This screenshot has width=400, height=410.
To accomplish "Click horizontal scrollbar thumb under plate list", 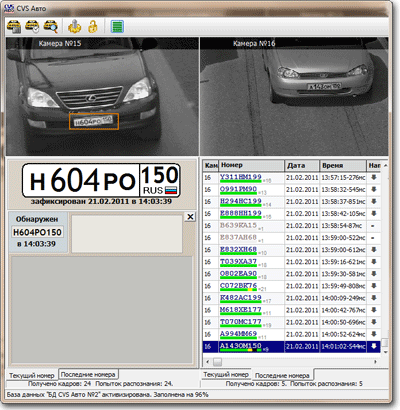I will click(217, 362).
